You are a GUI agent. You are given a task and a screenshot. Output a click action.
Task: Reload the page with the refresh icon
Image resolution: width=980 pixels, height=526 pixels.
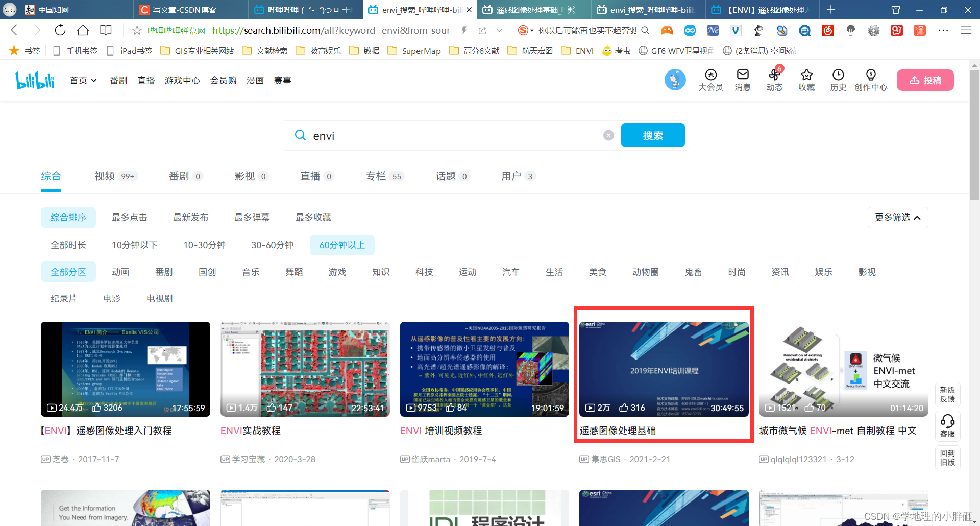60,30
